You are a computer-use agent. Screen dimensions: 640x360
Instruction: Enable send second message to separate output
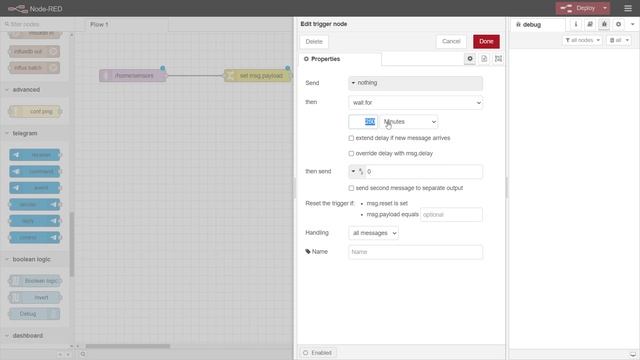(351, 188)
